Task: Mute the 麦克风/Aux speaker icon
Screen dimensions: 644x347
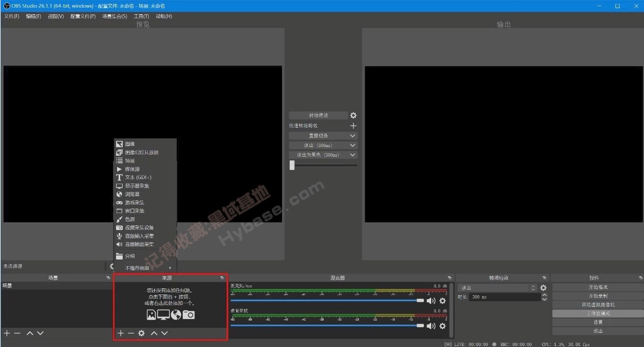Action: pos(431,301)
